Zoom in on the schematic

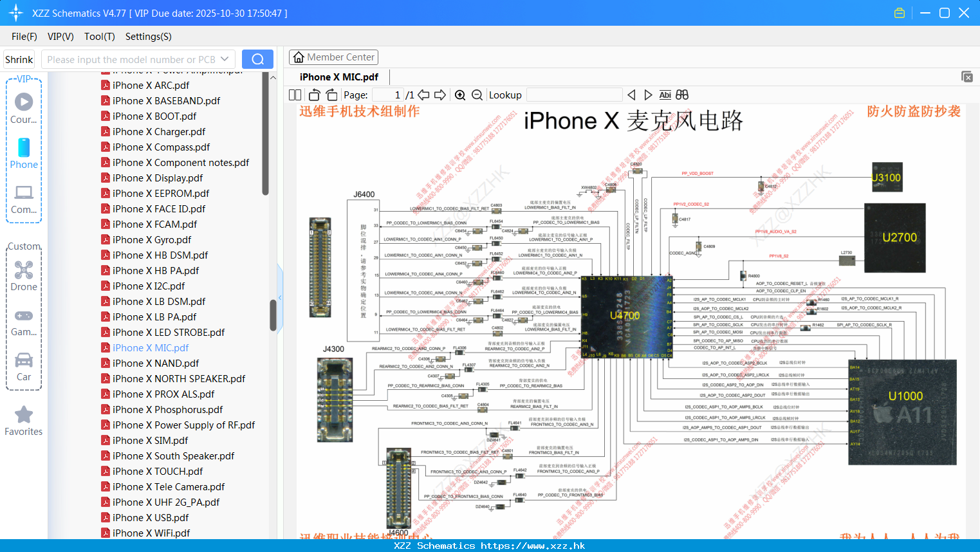pos(460,95)
